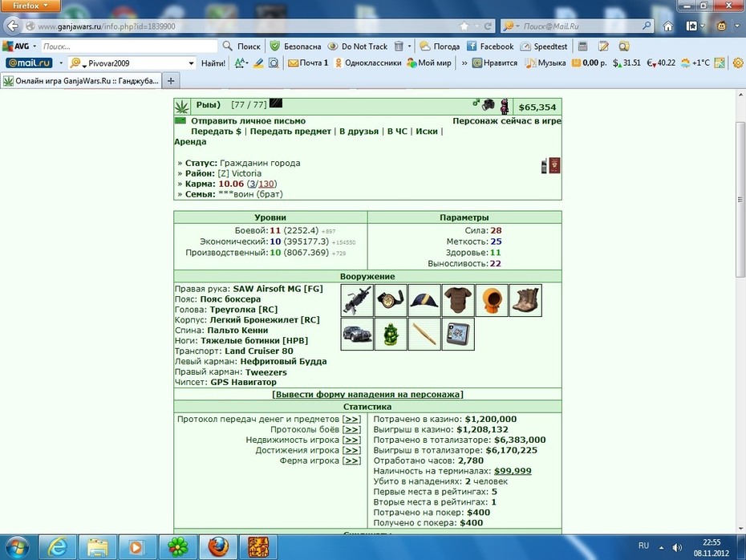Click Отправить личное письмо link

tap(249, 121)
